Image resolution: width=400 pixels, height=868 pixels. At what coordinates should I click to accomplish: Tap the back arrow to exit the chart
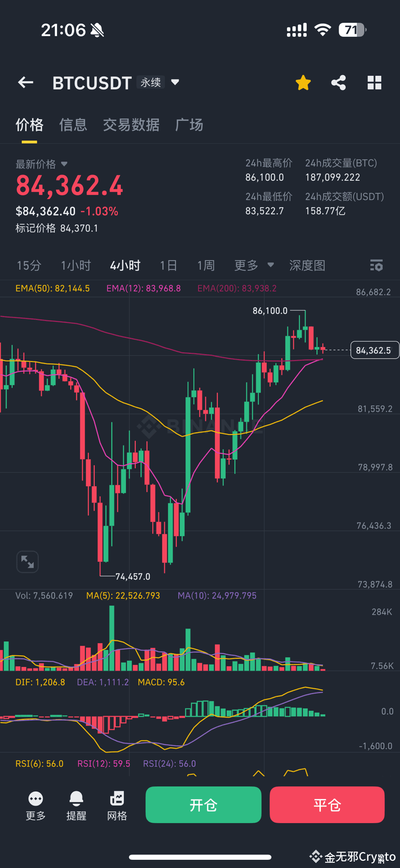pos(25,82)
